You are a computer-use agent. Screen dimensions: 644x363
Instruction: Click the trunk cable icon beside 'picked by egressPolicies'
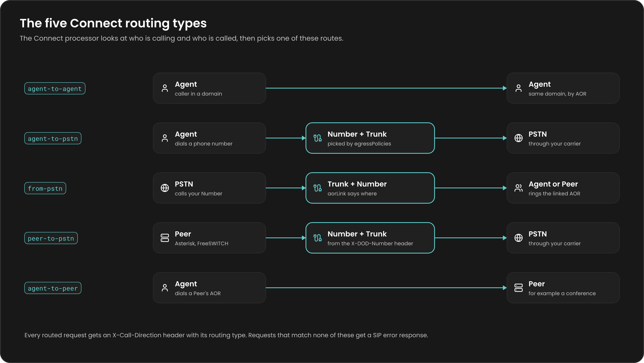coord(318,138)
